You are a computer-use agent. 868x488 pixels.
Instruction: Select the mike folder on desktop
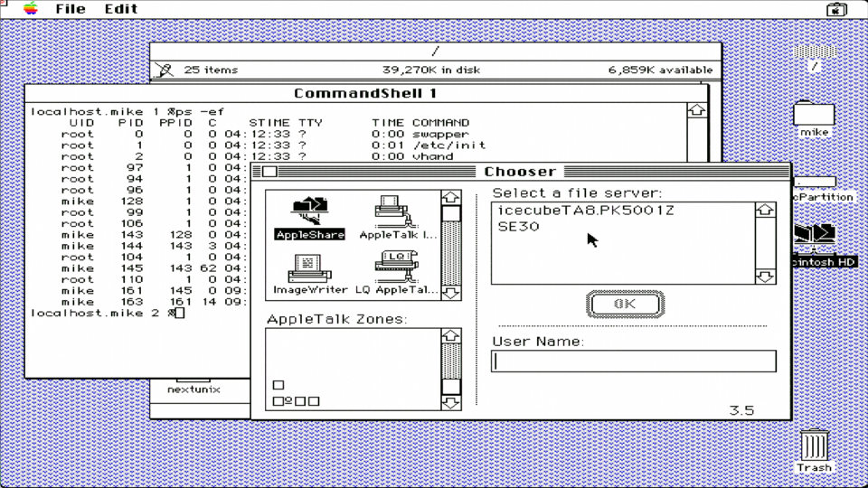tap(815, 119)
